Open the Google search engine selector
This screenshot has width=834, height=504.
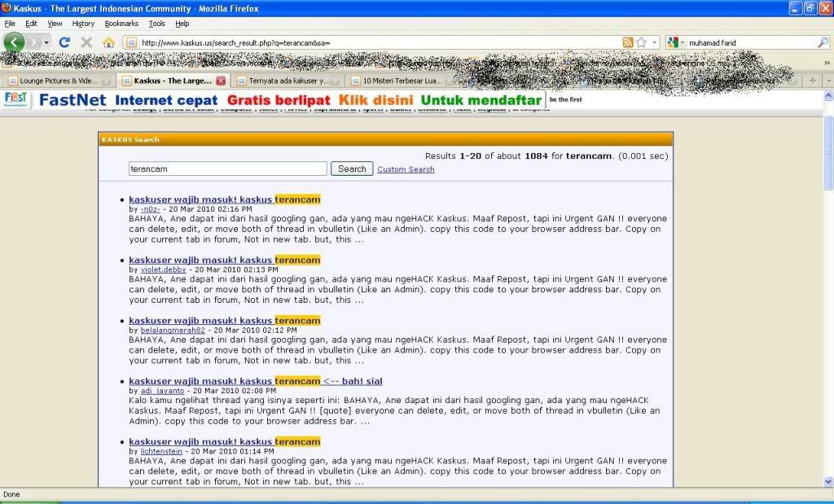(x=675, y=42)
